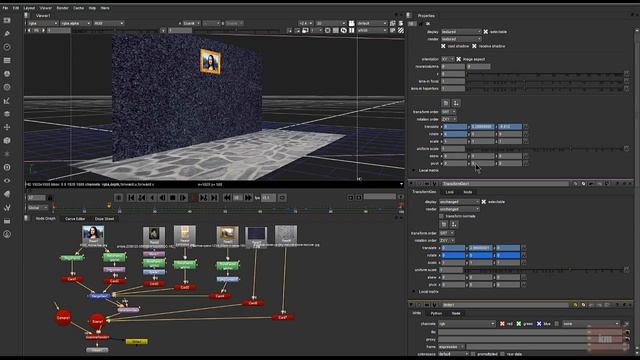The height and width of the screenshot is (360, 640).
Task: Toggle red channel checkbox in Write1
Action: [x=502, y=324]
